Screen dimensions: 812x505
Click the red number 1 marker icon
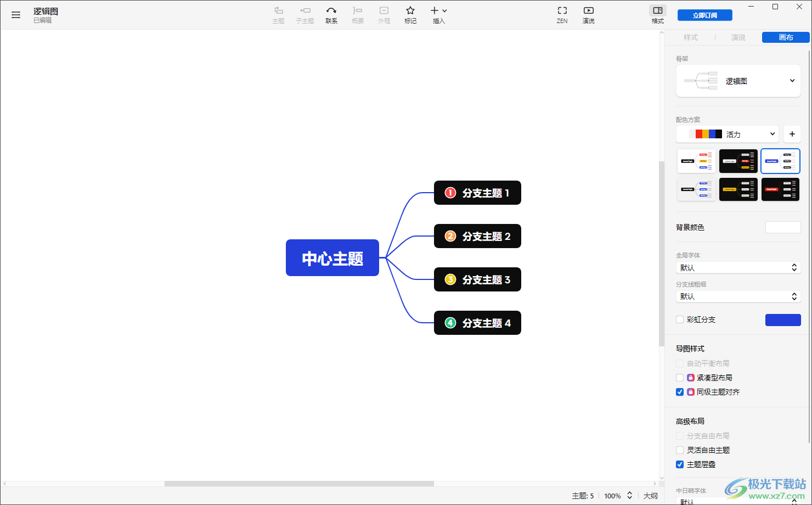coord(450,193)
